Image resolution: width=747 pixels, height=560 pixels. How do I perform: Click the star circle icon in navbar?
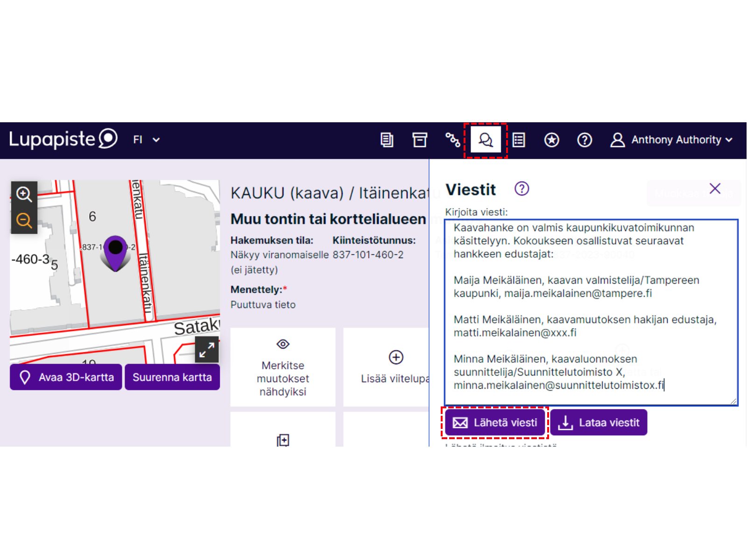pyautogui.click(x=551, y=140)
